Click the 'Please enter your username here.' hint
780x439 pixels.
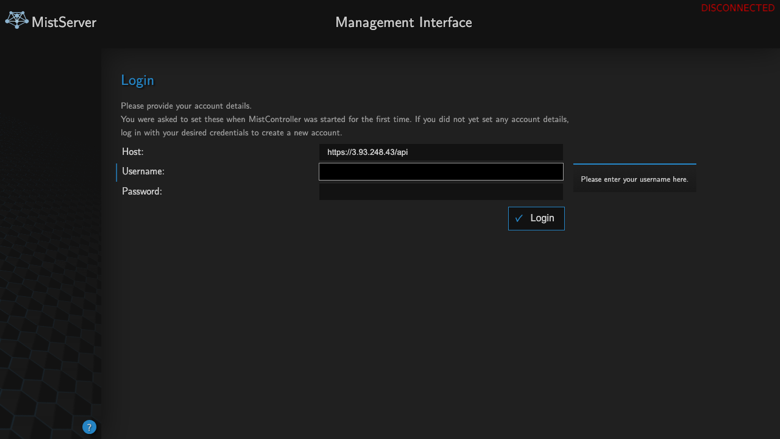point(634,179)
